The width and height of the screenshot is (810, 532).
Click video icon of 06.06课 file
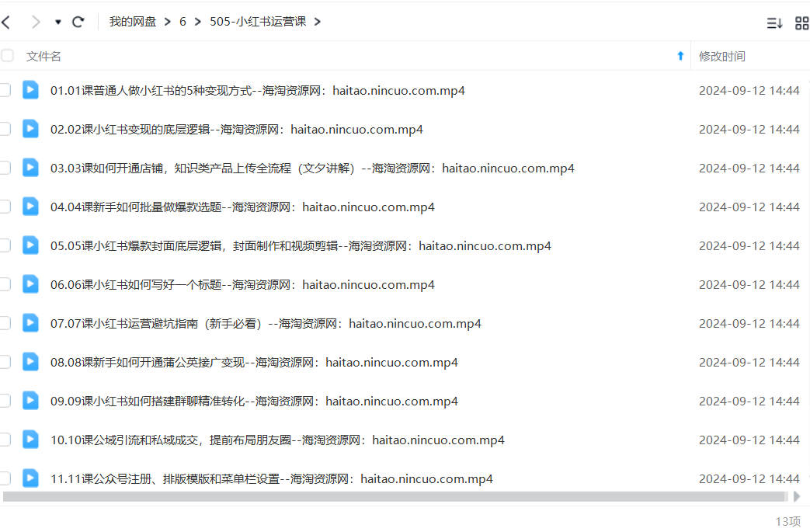[x=30, y=284]
